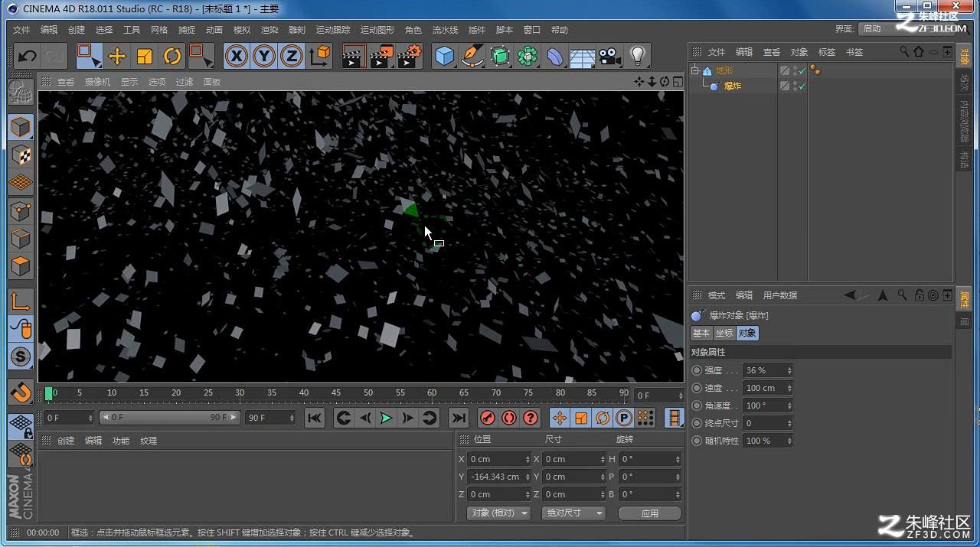The width and height of the screenshot is (980, 547).
Task: Click Make Editable at top of left toolbar
Action: tap(21, 92)
